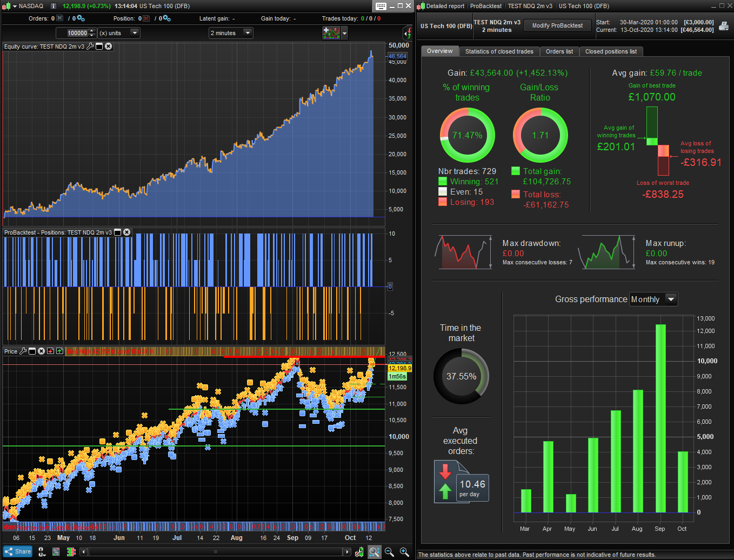734x560 pixels.
Task: Click the green up-arrow icon in Price panel header
Action: pyautogui.click(x=59, y=351)
